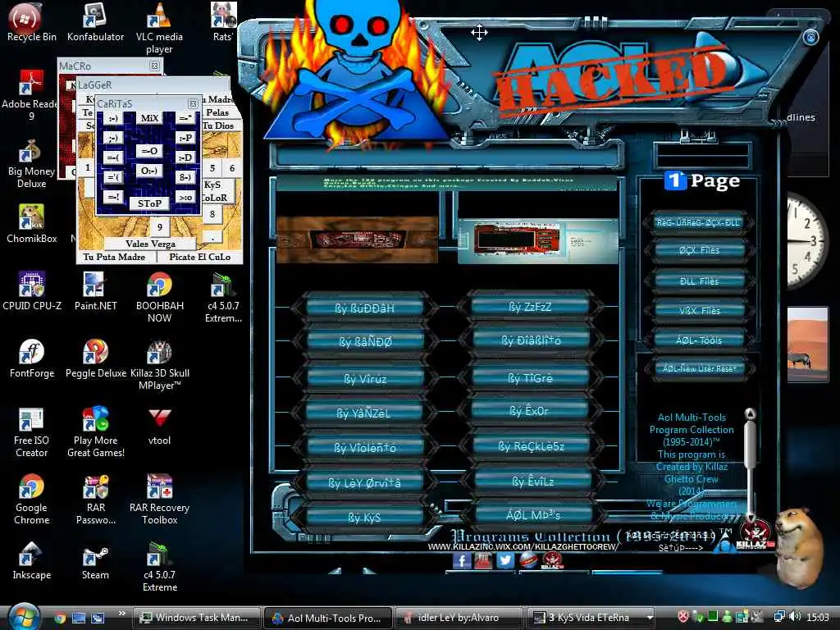
Task: Select the By ExOr program button
Action: 531,411
